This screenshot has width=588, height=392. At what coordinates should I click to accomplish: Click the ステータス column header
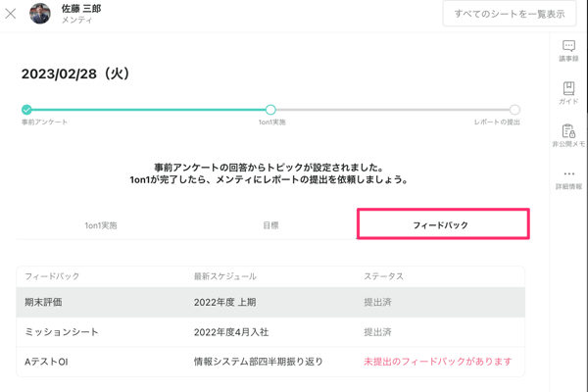383,277
